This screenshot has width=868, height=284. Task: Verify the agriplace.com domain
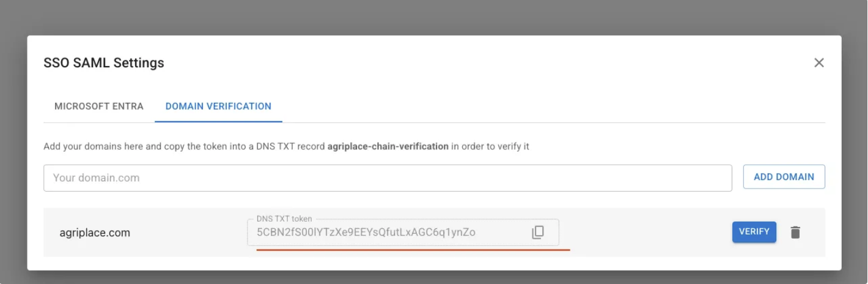(x=754, y=232)
